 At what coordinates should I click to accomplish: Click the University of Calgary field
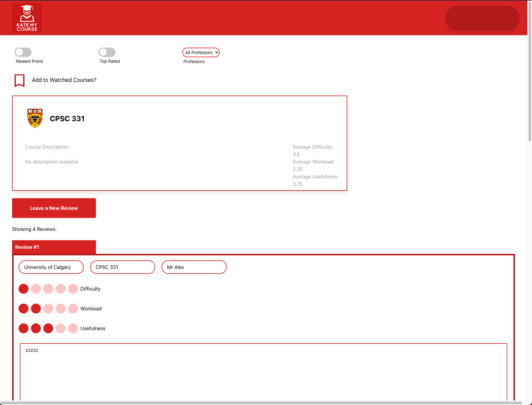pyautogui.click(x=51, y=267)
